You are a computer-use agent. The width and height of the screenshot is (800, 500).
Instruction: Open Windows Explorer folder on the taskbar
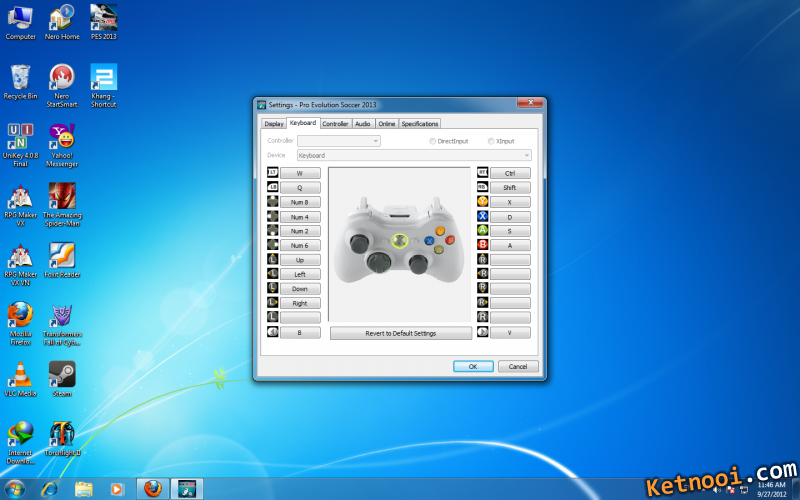click(84, 489)
